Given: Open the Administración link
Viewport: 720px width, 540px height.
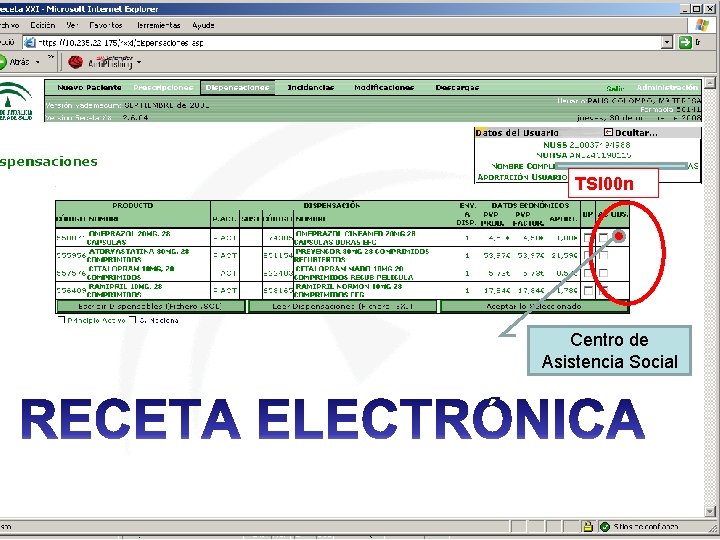Looking at the screenshot, I should [x=668, y=87].
